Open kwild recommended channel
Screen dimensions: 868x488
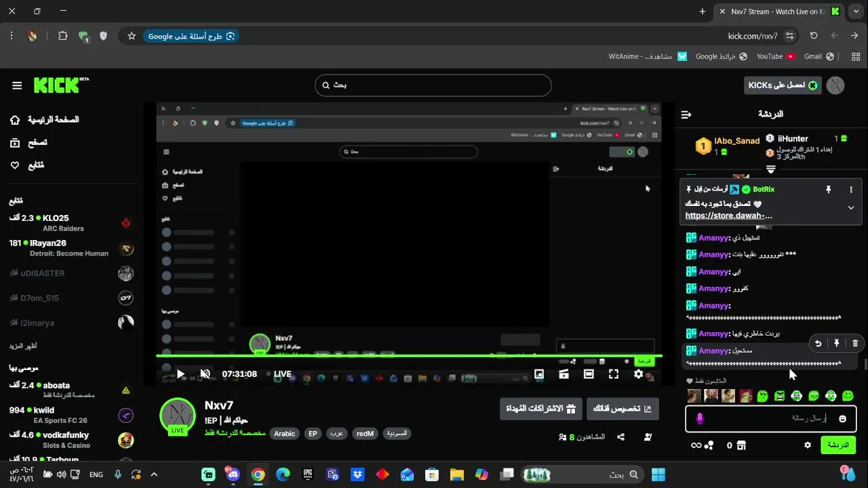70,415
